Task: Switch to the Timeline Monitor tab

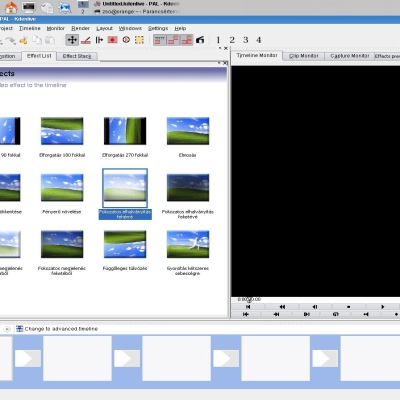Action: 257,55
